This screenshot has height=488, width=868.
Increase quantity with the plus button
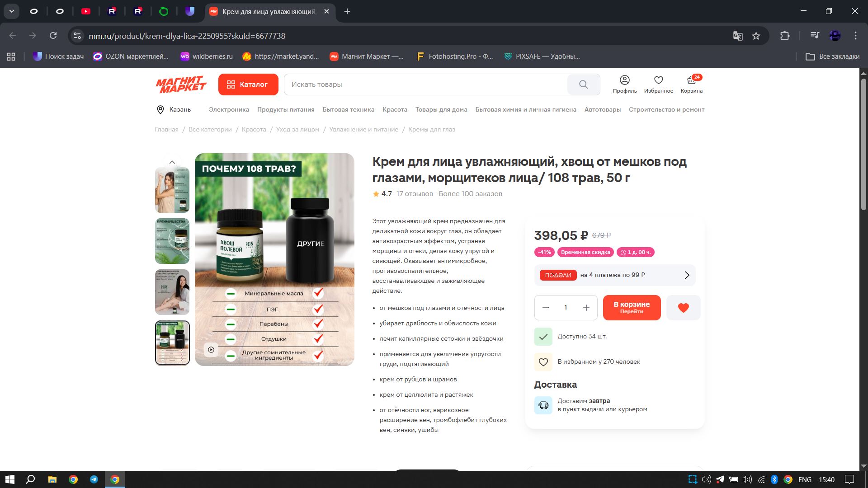[x=586, y=308]
